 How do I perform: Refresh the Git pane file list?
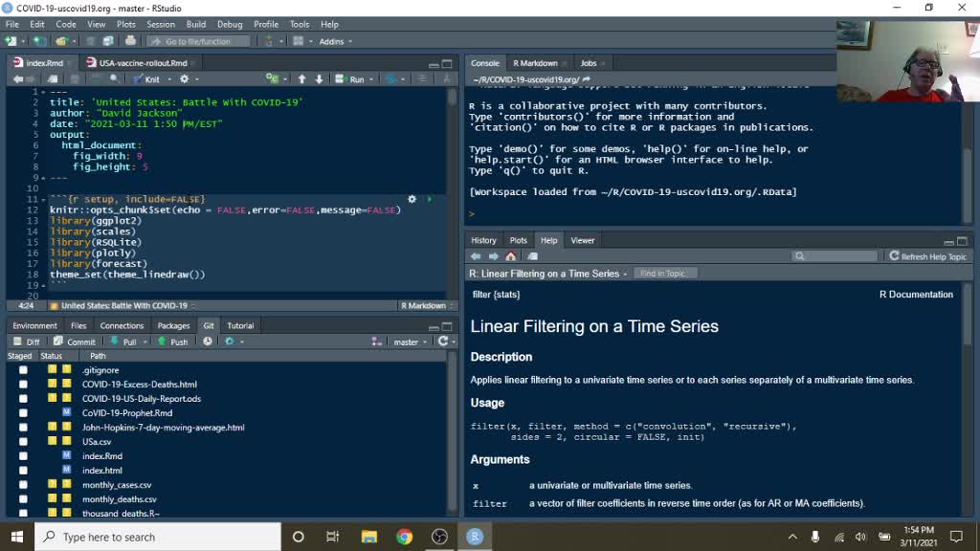pyautogui.click(x=442, y=342)
